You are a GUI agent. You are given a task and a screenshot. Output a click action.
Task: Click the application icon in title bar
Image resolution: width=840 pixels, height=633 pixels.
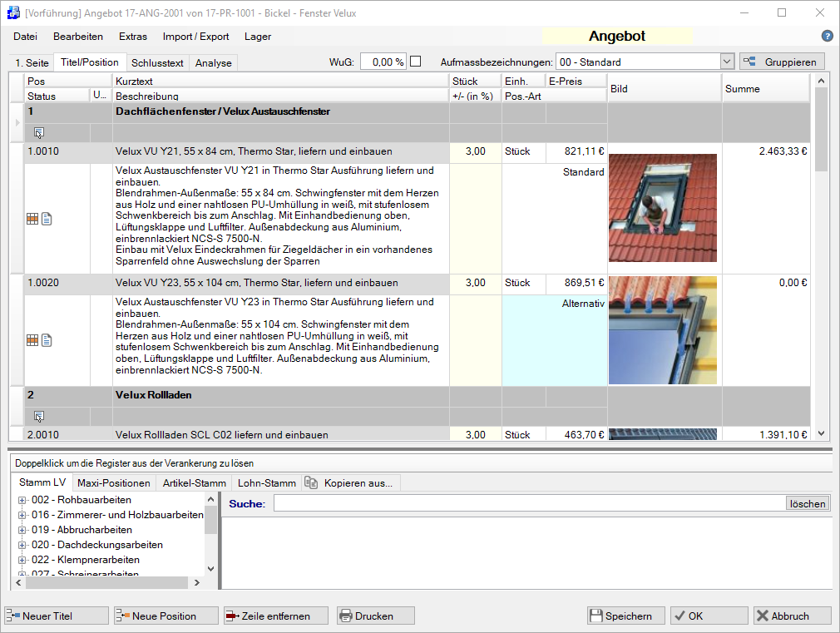click(12, 12)
